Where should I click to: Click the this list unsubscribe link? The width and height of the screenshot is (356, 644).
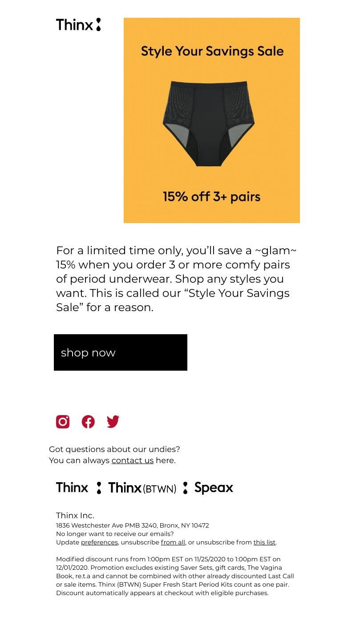(x=264, y=542)
